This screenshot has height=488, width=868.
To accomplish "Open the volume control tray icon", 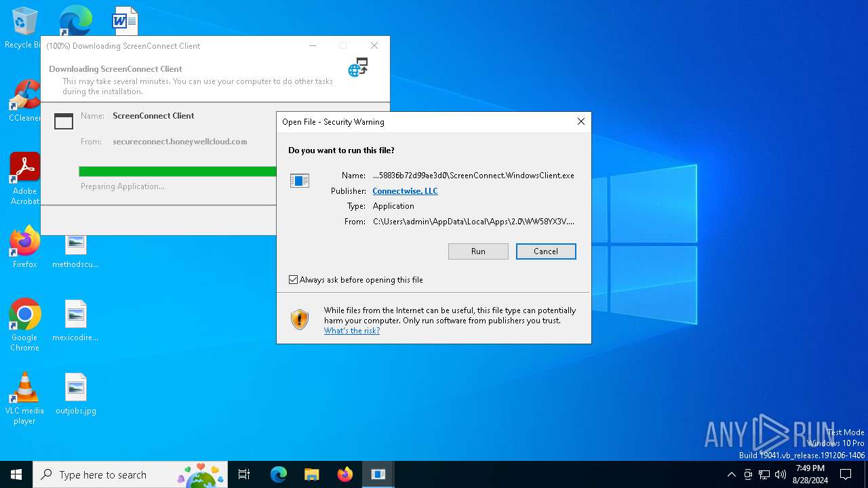I will [x=781, y=474].
